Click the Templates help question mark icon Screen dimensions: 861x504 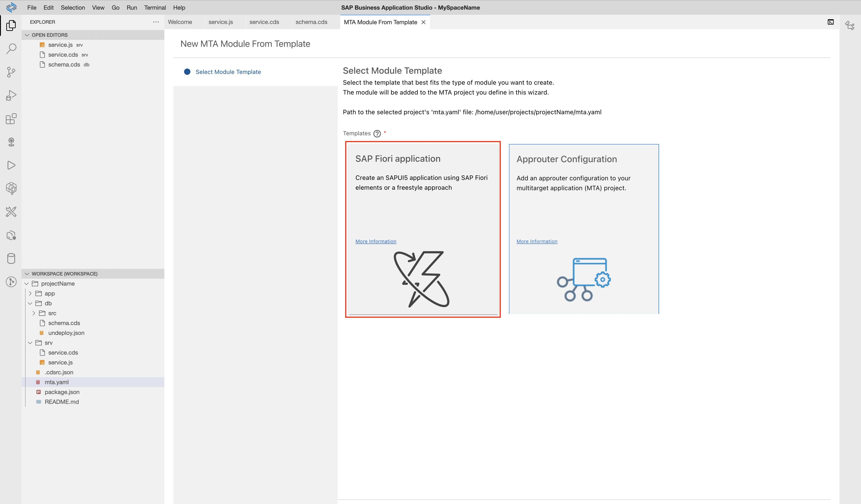tap(377, 134)
